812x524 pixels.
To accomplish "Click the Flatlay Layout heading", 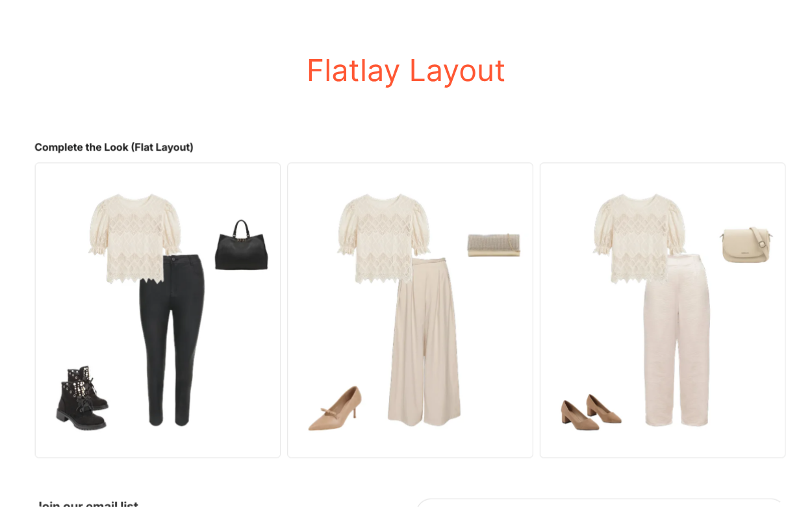I will click(406, 71).
